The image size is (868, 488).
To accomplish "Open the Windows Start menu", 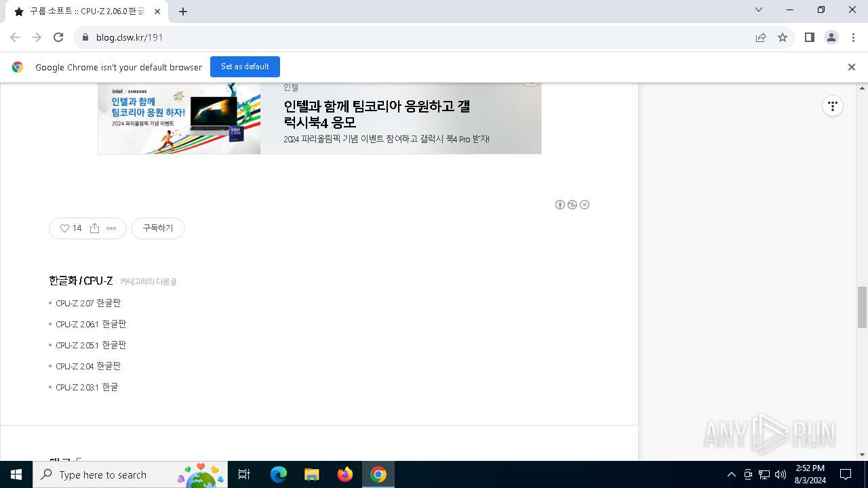I will click(16, 474).
